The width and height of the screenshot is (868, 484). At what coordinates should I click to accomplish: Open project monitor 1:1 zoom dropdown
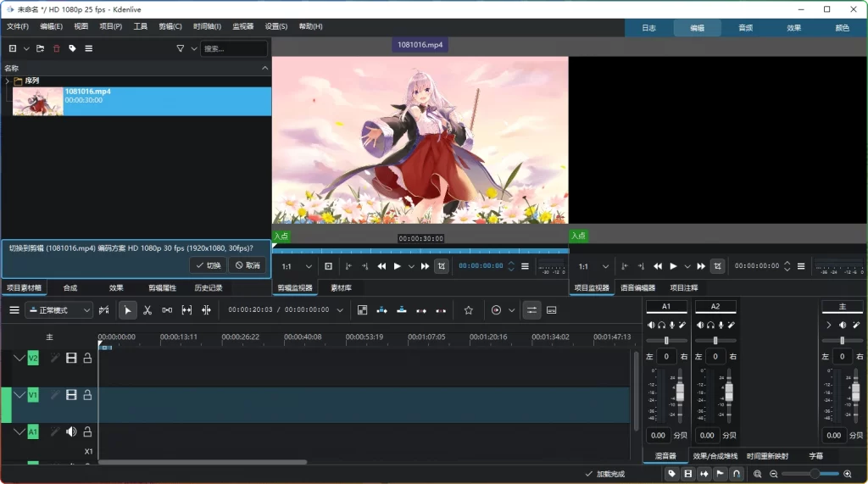tap(593, 266)
